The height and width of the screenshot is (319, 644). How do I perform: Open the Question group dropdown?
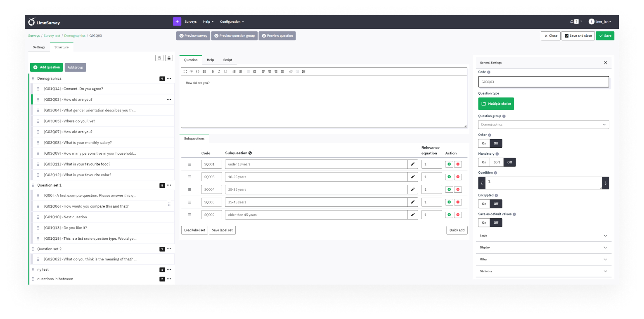click(543, 124)
